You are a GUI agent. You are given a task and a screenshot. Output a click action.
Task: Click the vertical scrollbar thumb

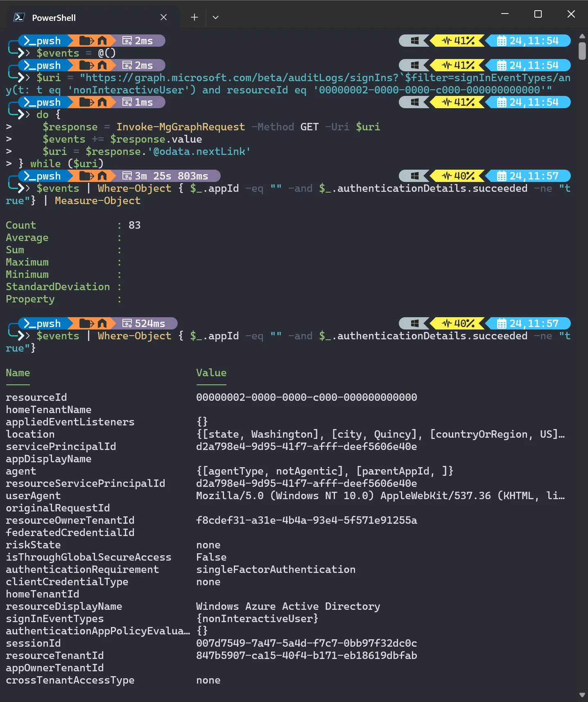[582, 51]
